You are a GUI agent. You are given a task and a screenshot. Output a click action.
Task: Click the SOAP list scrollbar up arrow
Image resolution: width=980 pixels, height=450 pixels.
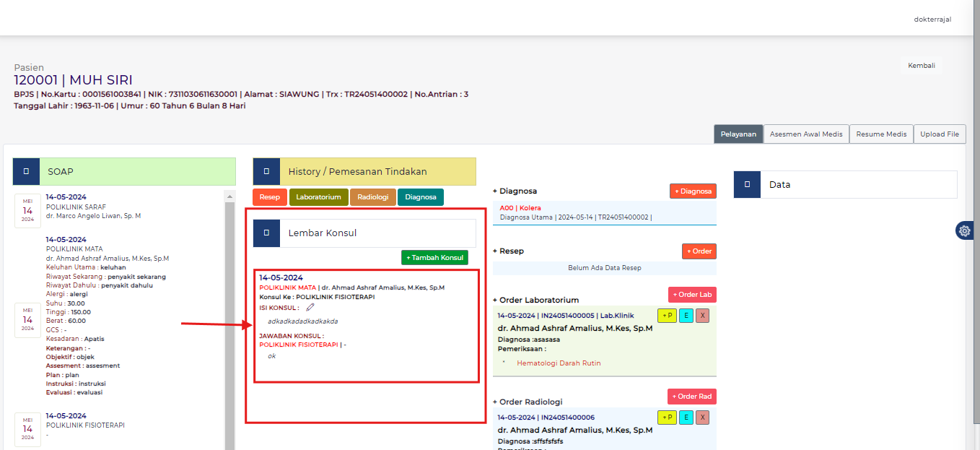pyautogui.click(x=230, y=196)
